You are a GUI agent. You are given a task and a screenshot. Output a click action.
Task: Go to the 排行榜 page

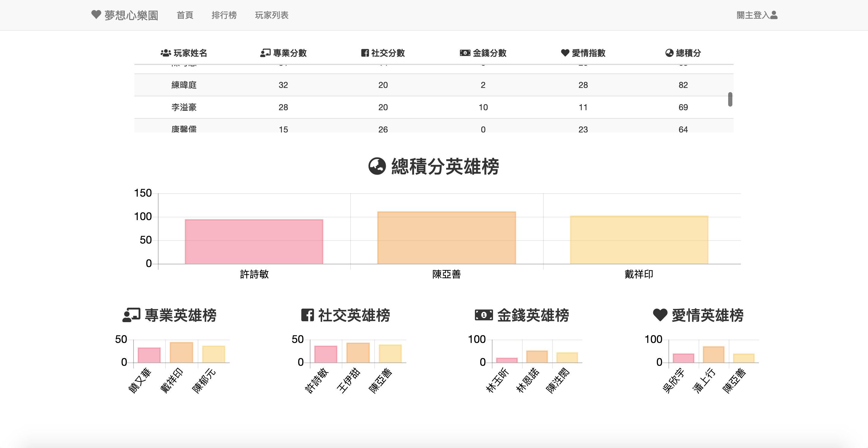(x=224, y=15)
